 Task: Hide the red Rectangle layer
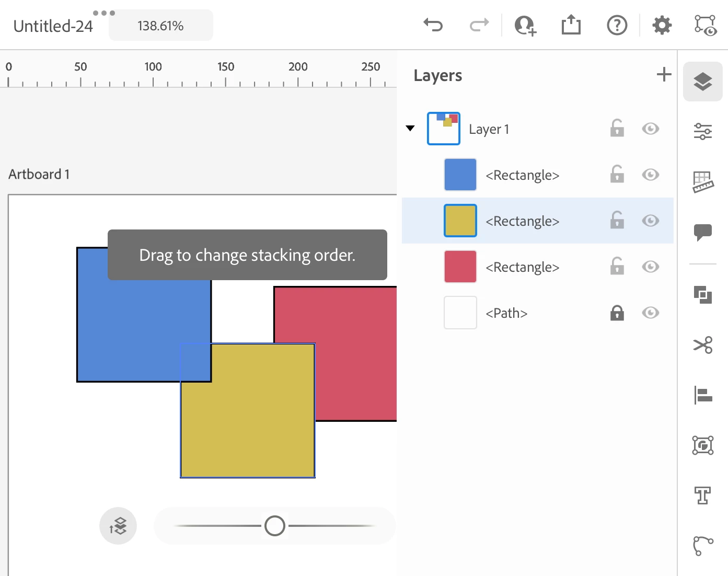click(651, 267)
